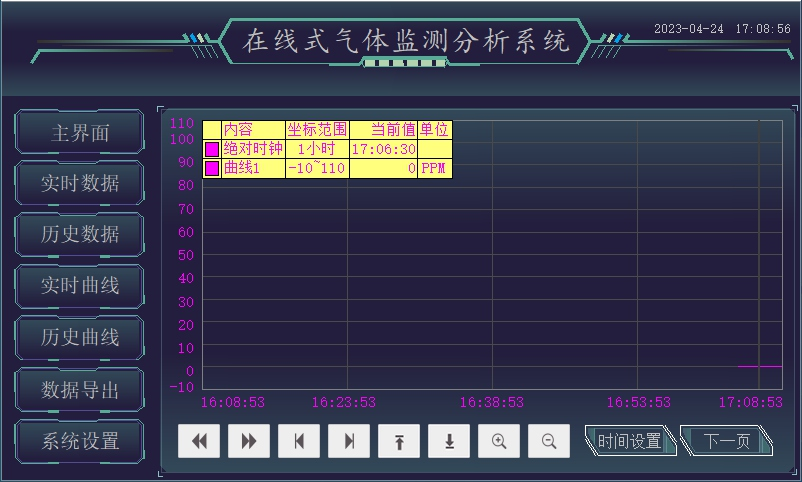
Task: Click x-axis label 16:38:53
Action: click(492, 402)
